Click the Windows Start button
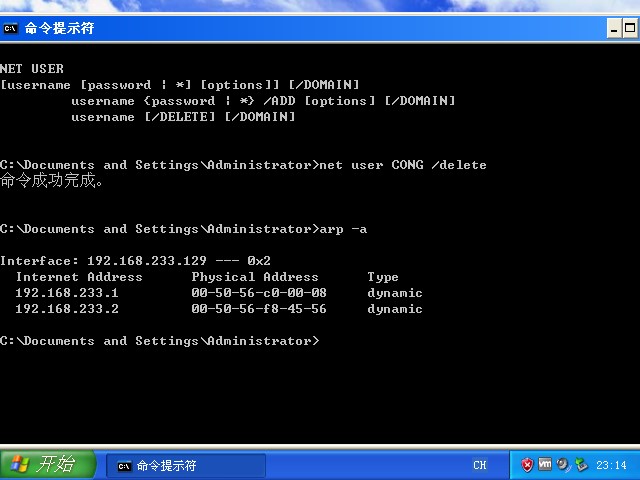 tap(47, 464)
